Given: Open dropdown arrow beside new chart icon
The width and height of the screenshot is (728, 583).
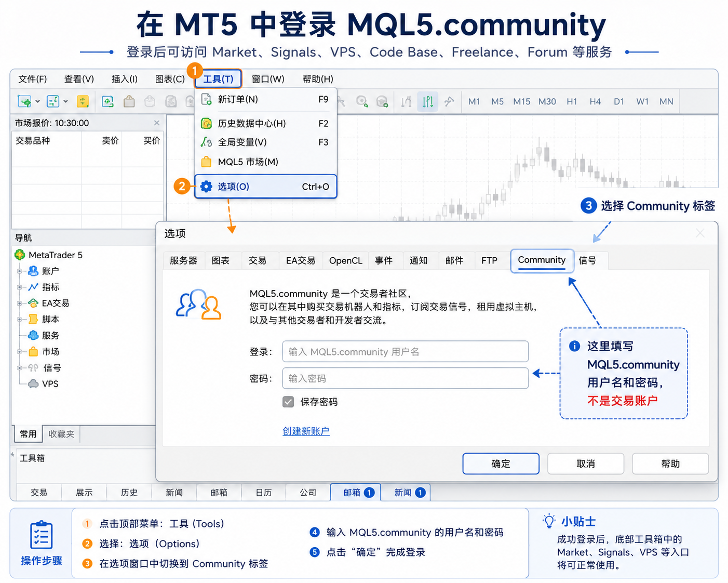Looking at the screenshot, I should [x=37, y=102].
